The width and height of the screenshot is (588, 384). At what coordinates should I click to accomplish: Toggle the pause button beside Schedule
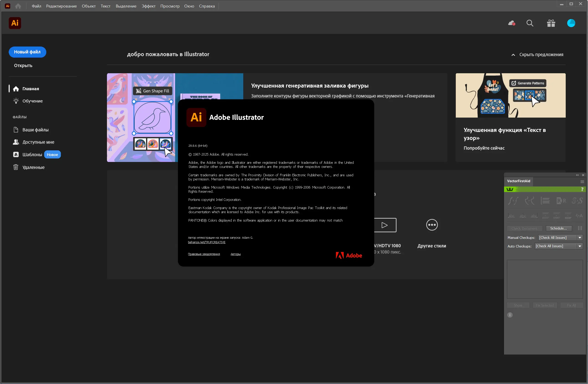(580, 228)
